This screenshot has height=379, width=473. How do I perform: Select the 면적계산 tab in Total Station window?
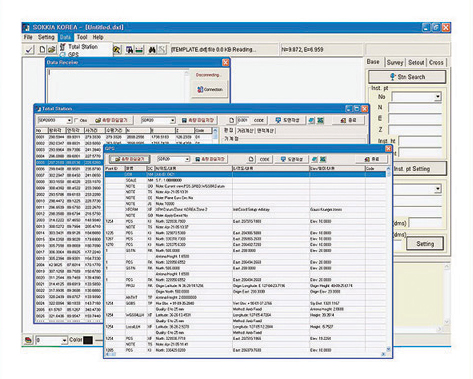pos(265,131)
